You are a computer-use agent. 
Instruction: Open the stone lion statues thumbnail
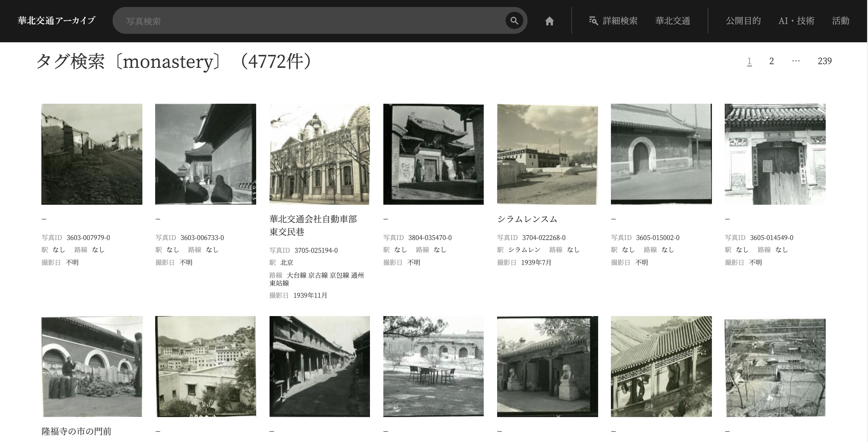[x=547, y=366]
